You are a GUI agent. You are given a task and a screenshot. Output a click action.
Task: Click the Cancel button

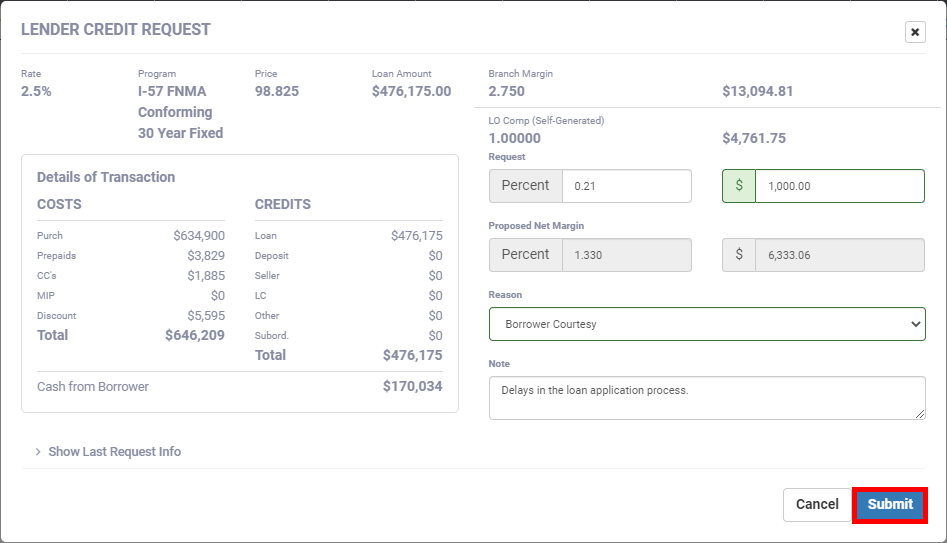(817, 505)
